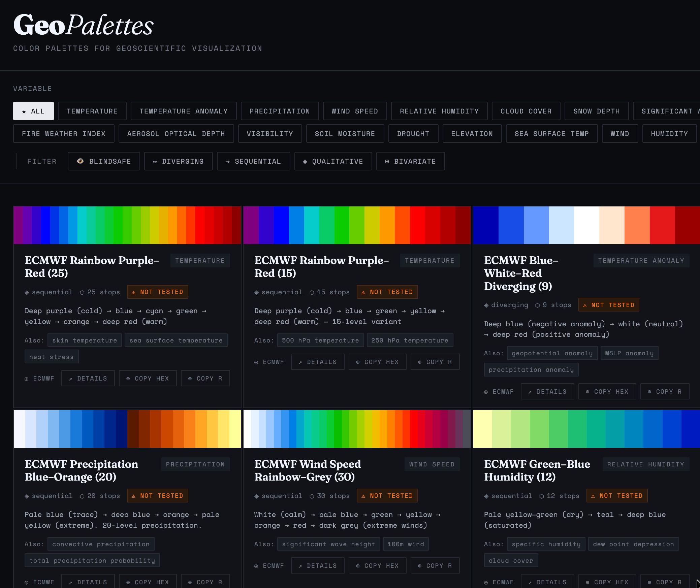Open Details for Green-Blue Humidity palette

click(547, 582)
